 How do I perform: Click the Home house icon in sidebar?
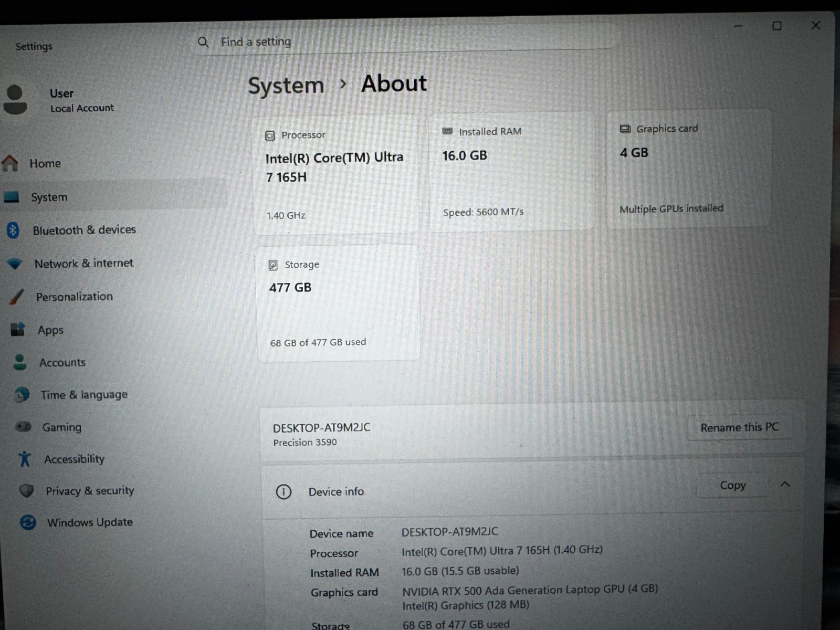[x=10, y=163]
